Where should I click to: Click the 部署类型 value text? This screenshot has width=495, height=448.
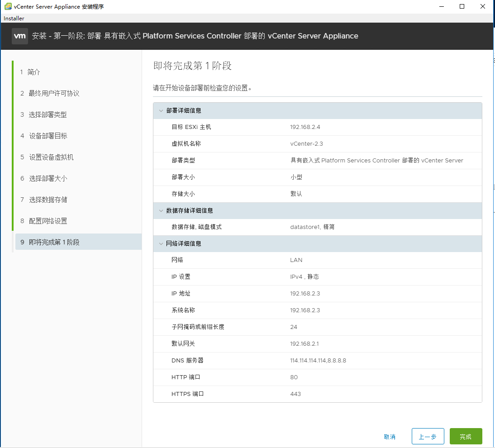click(376, 161)
